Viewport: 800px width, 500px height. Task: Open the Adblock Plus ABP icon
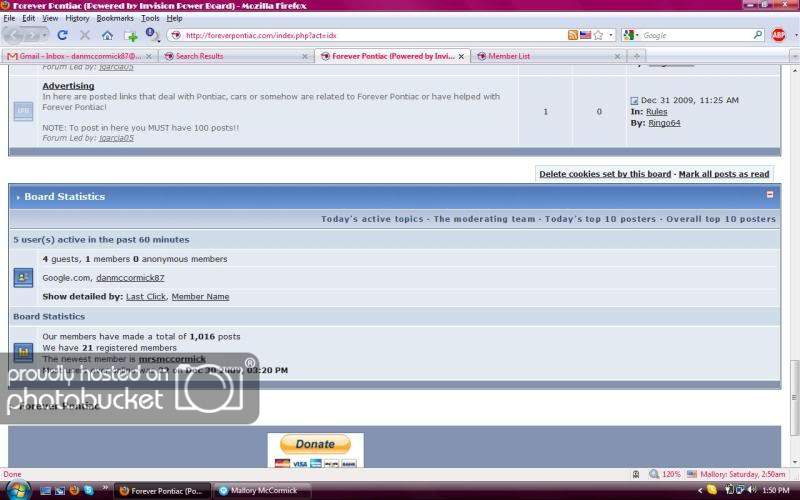[779, 35]
